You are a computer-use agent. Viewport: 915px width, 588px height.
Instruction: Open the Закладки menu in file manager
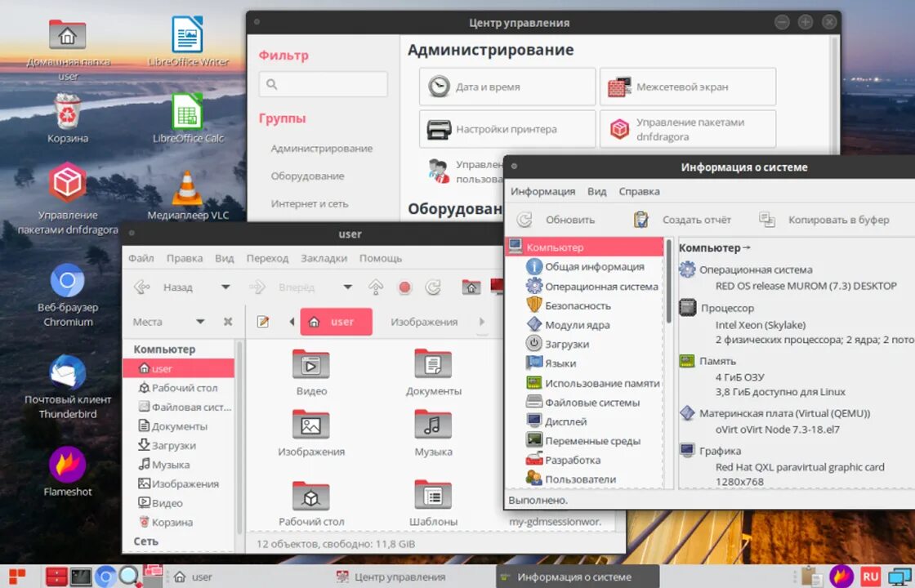[324, 257]
